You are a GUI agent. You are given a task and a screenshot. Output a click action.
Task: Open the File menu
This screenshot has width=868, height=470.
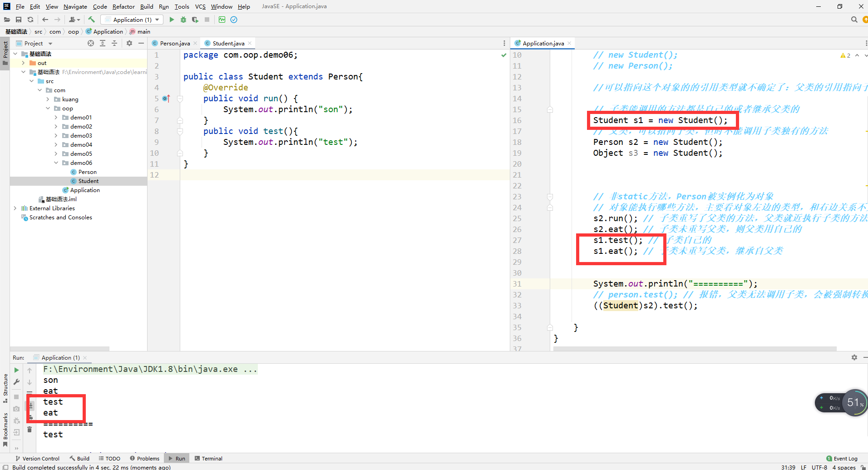(20, 6)
